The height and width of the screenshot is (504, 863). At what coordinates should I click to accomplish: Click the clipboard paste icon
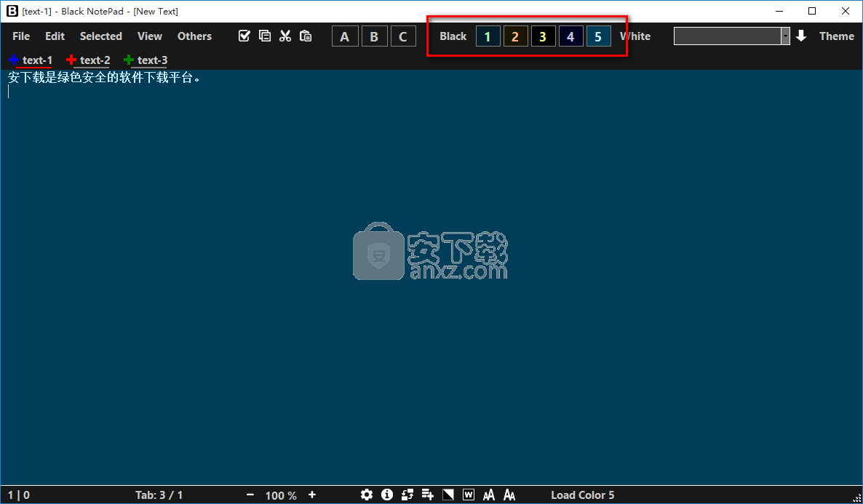pyautogui.click(x=306, y=36)
